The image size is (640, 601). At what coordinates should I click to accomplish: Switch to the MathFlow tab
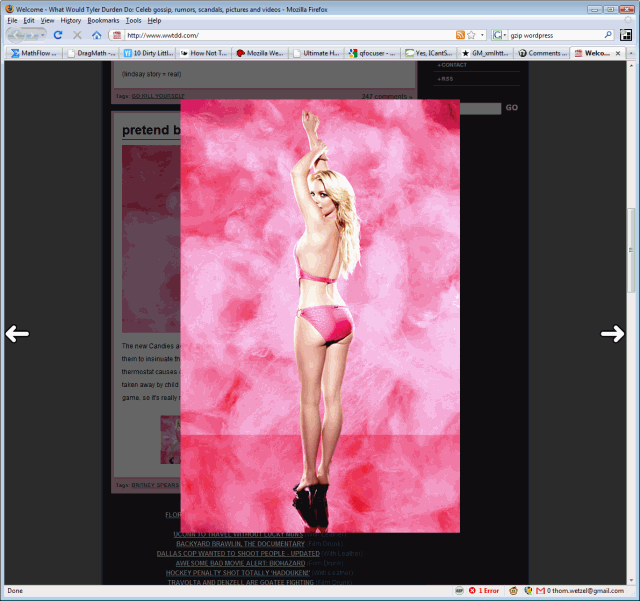tap(34, 53)
